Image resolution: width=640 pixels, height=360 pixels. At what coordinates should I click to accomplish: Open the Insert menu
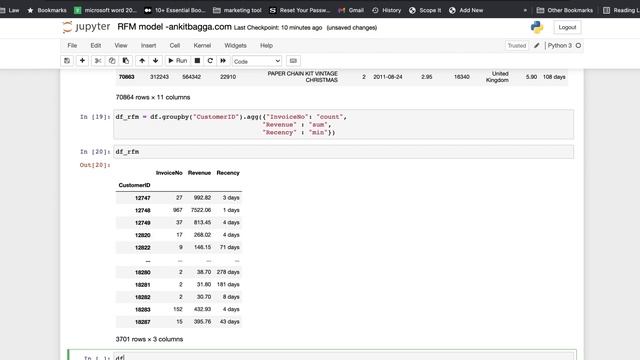[x=148, y=46]
